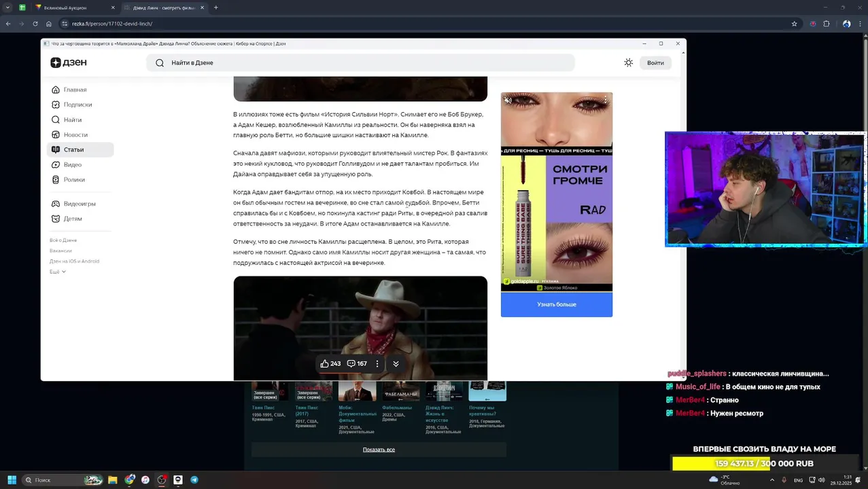Open the Твин Пикс 1990-1991 poster
Viewport: 868px width, 489px height.
pos(270,391)
